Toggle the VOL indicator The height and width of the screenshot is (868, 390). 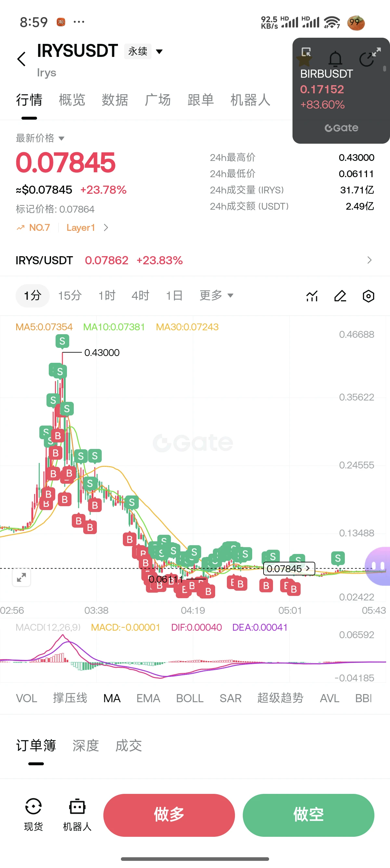click(27, 698)
